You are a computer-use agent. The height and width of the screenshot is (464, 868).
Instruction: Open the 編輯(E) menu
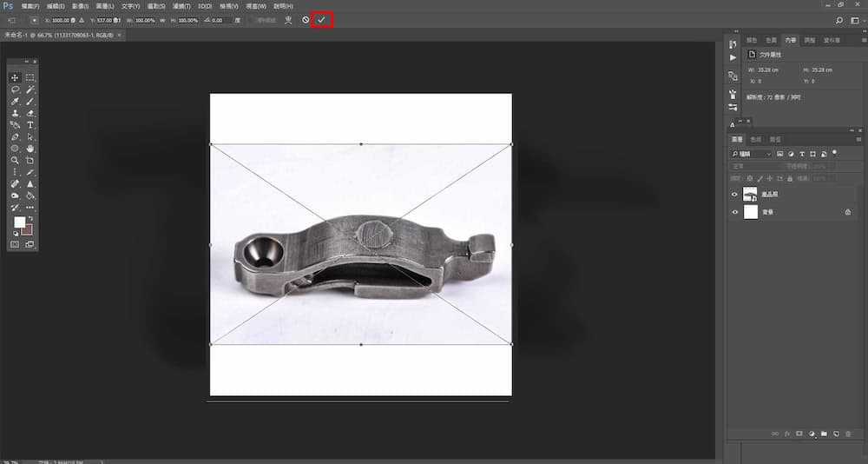(x=56, y=6)
